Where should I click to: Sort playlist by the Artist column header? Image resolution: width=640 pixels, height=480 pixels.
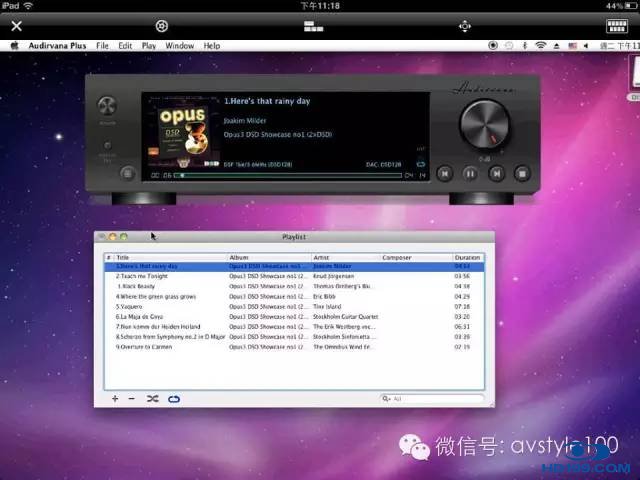click(x=346, y=258)
